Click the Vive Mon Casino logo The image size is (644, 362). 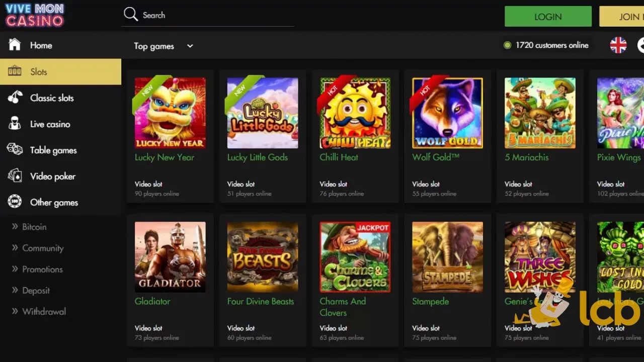pyautogui.click(x=35, y=15)
